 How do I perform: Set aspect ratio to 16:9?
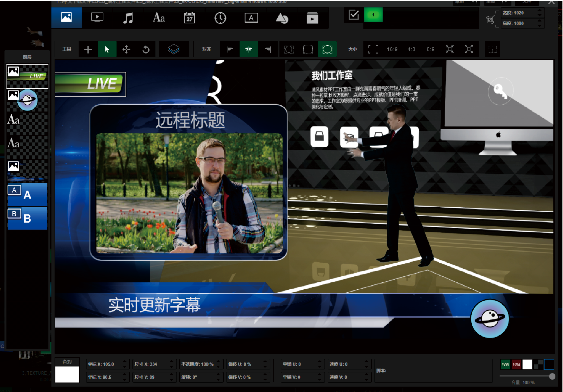tap(392, 50)
